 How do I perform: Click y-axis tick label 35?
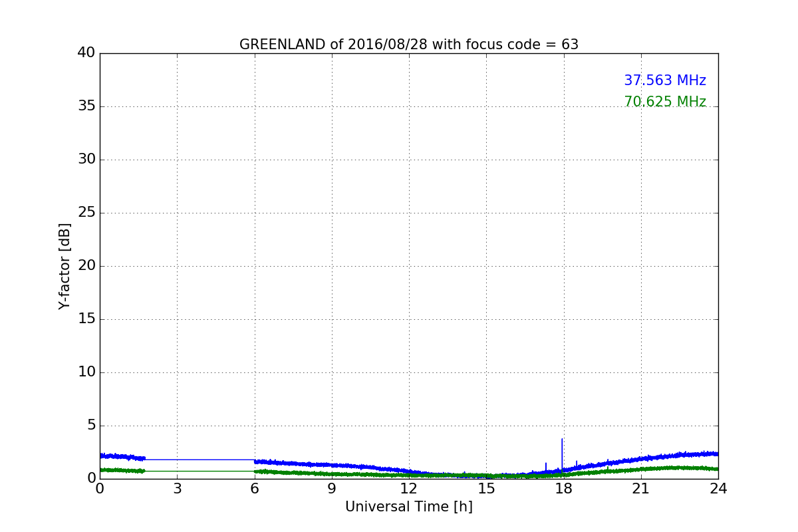(86, 106)
